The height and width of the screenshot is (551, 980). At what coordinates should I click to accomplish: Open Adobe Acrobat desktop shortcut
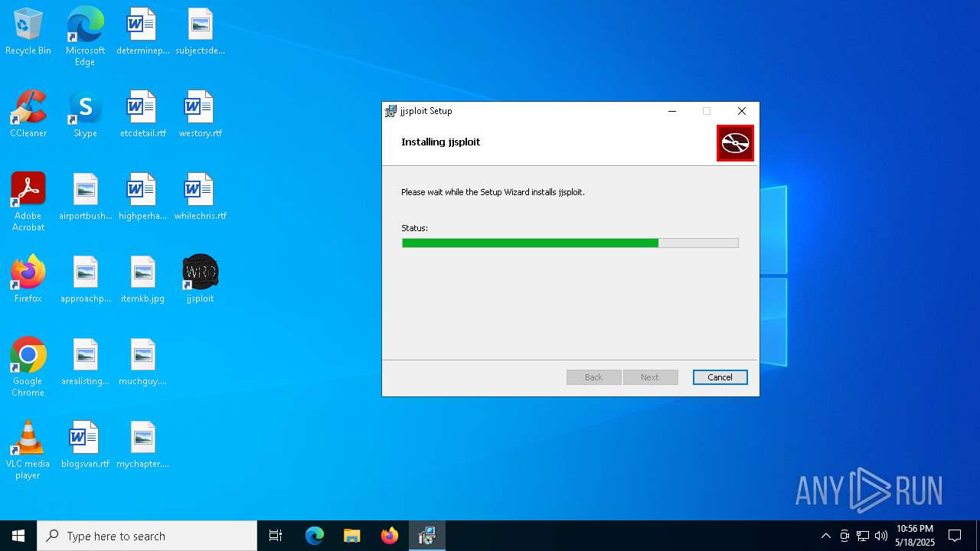[28, 202]
